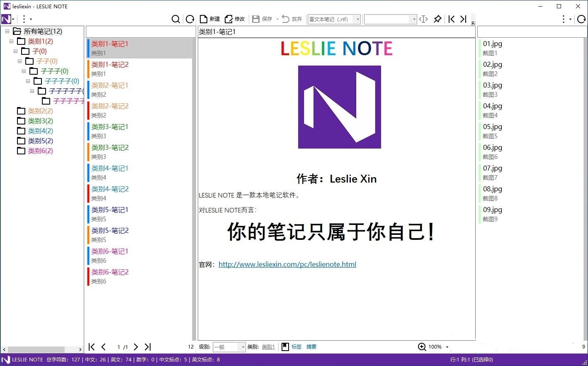Go to next page of note list

(136, 347)
